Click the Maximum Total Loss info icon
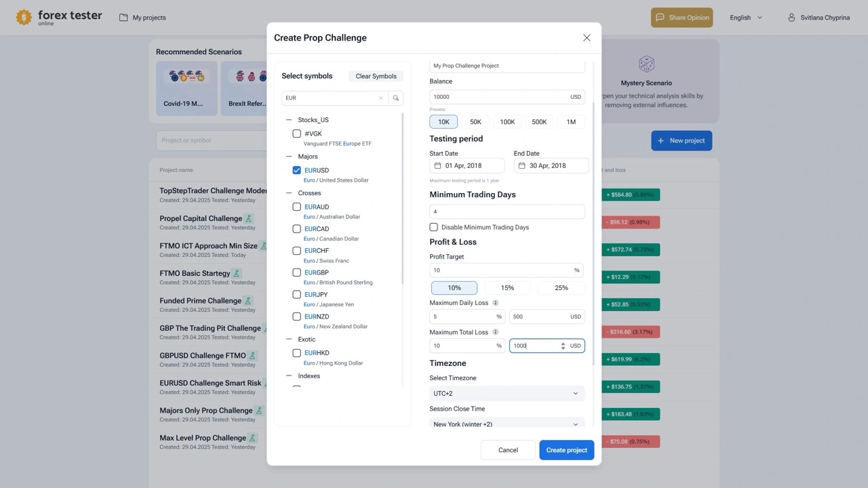The image size is (868, 488). 495,332
